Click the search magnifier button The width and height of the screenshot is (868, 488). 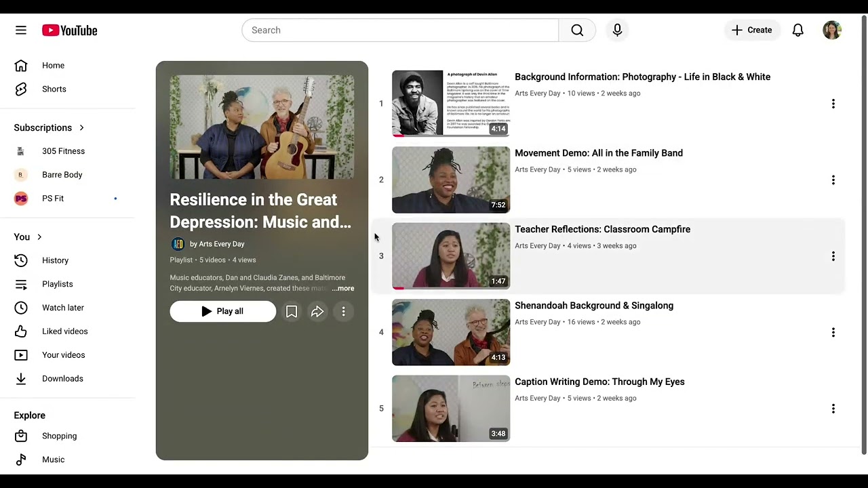pyautogui.click(x=577, y=30)
